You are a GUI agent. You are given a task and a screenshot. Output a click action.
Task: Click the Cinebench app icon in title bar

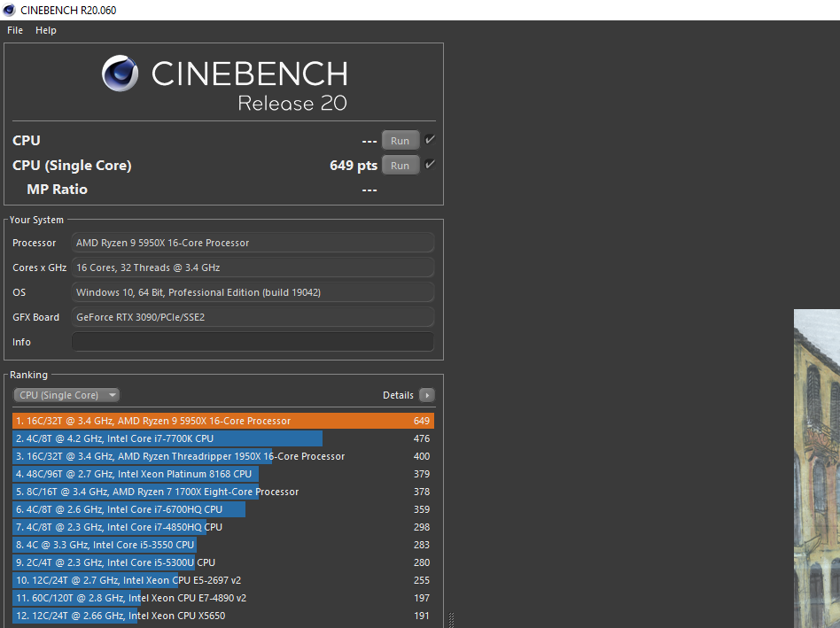pos(9,10)
